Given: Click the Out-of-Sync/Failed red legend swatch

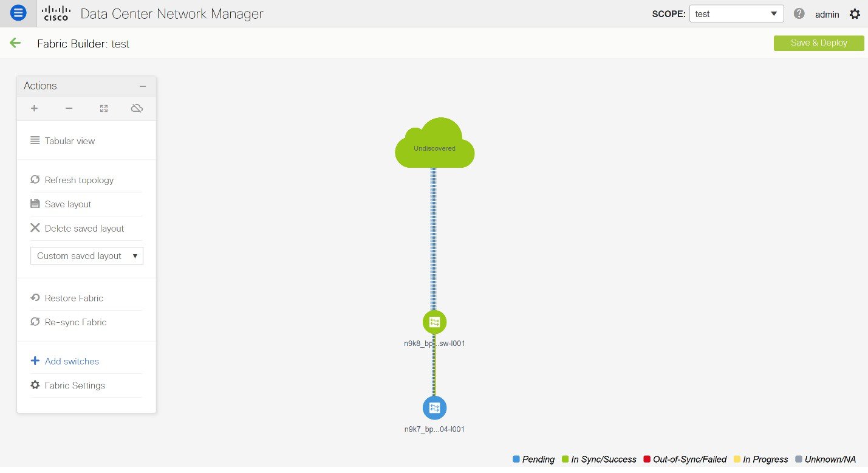Looking at the screenshot, I should (x=647, y=459).
